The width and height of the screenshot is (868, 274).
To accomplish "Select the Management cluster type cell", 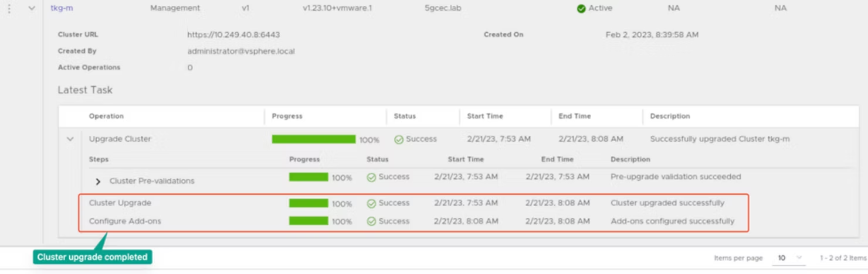I will pyautogui.click(x=175, y=8).
